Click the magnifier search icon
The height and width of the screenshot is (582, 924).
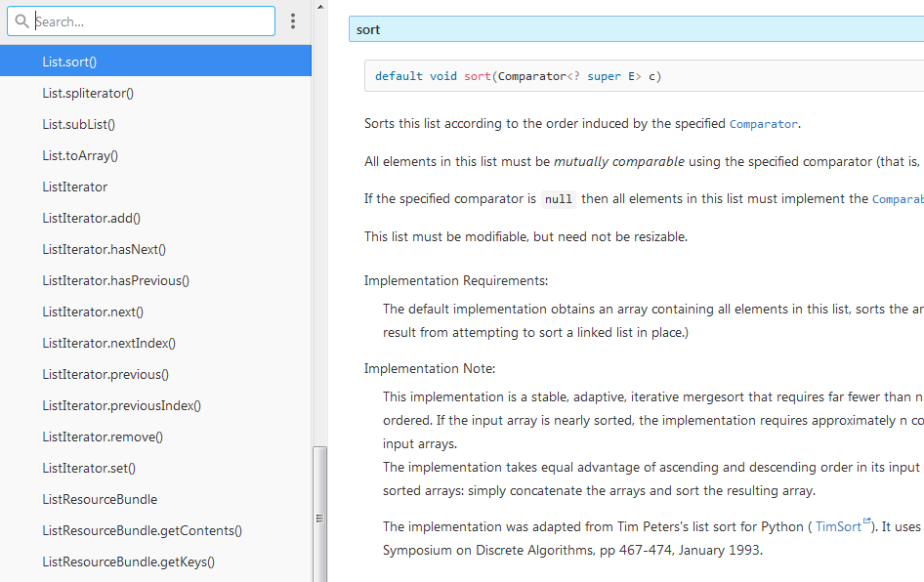21,21
